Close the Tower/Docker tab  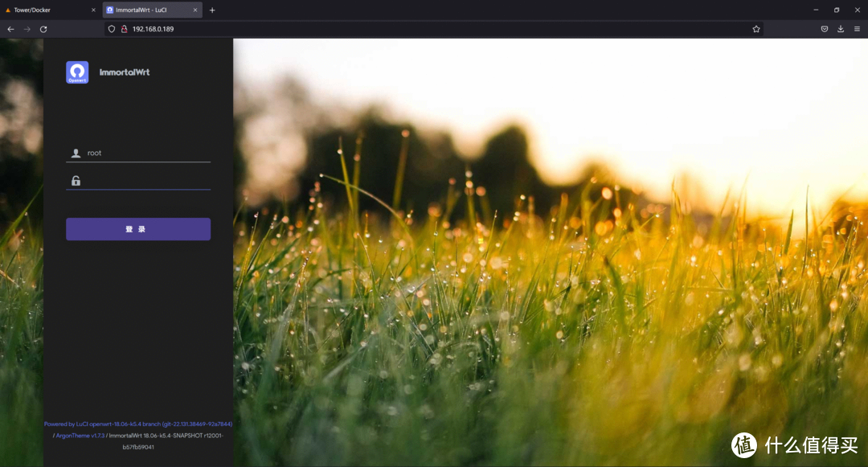[93, 10]
